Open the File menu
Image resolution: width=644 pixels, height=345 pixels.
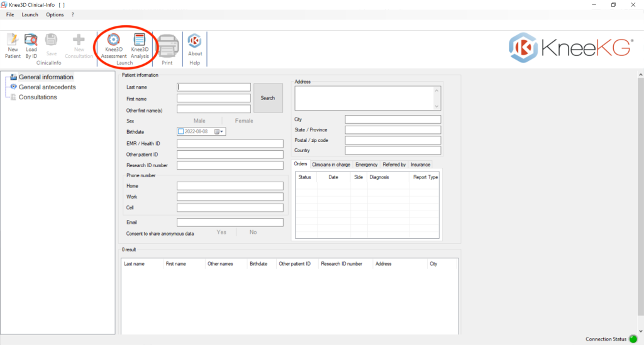(x=10, y=15)
